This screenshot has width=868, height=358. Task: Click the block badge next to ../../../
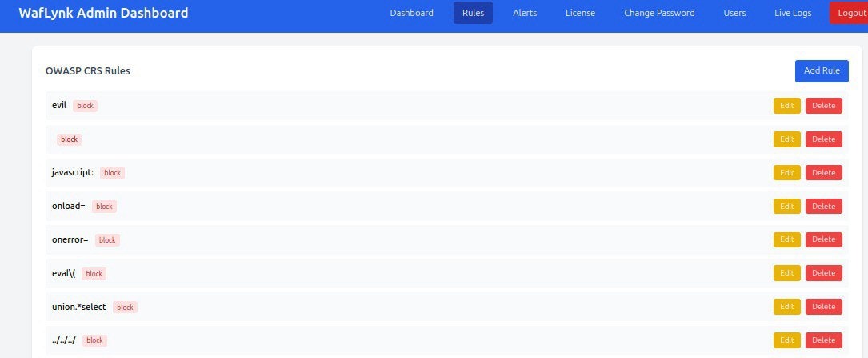pyautogui.click(x=94, y=340)
